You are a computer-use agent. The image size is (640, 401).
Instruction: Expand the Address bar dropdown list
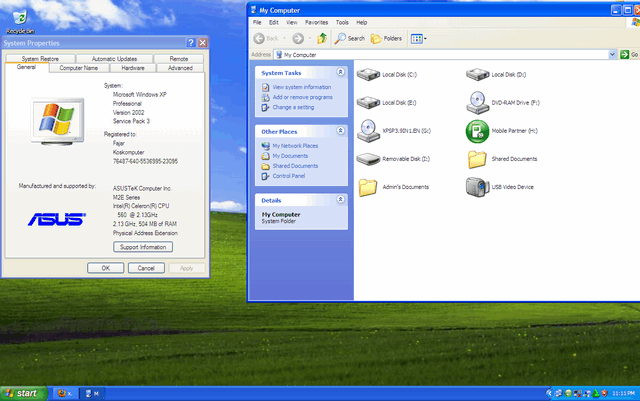click(612, 54)
